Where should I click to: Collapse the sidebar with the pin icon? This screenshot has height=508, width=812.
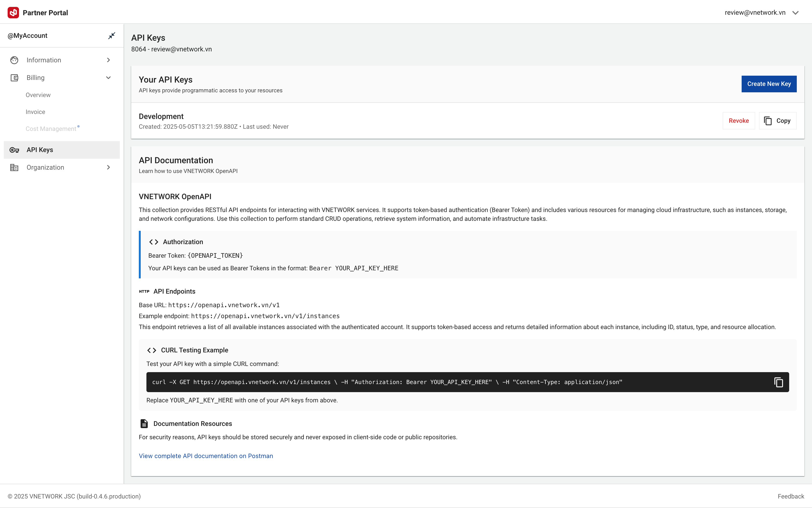tap(112, 36)
